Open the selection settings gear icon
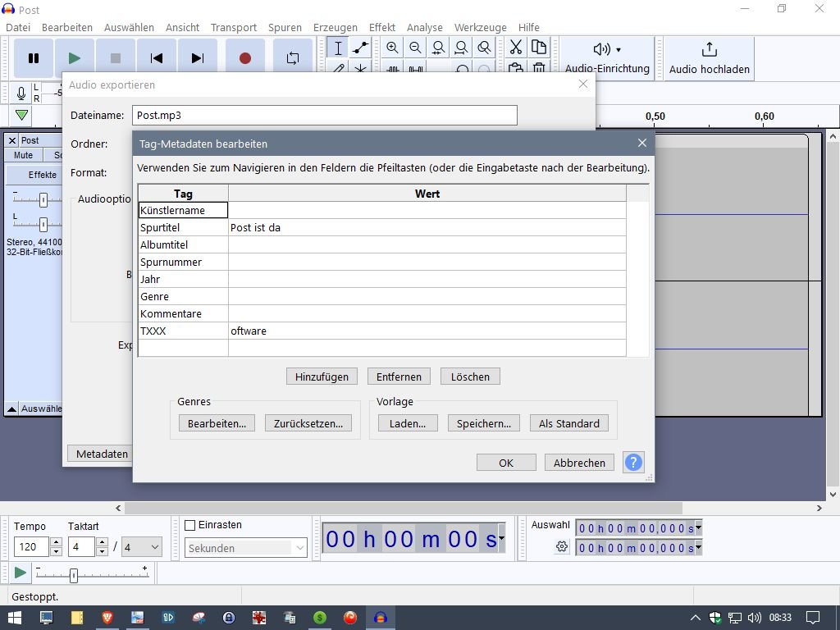Image resolution: width=840 pixels, height=630 pixels. [x=562, y=546]
